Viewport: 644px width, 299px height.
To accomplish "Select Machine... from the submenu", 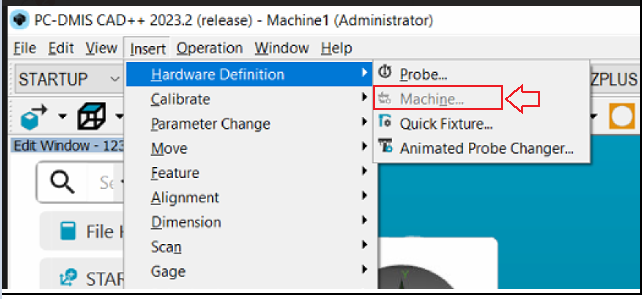I will (x=432, y=99).
